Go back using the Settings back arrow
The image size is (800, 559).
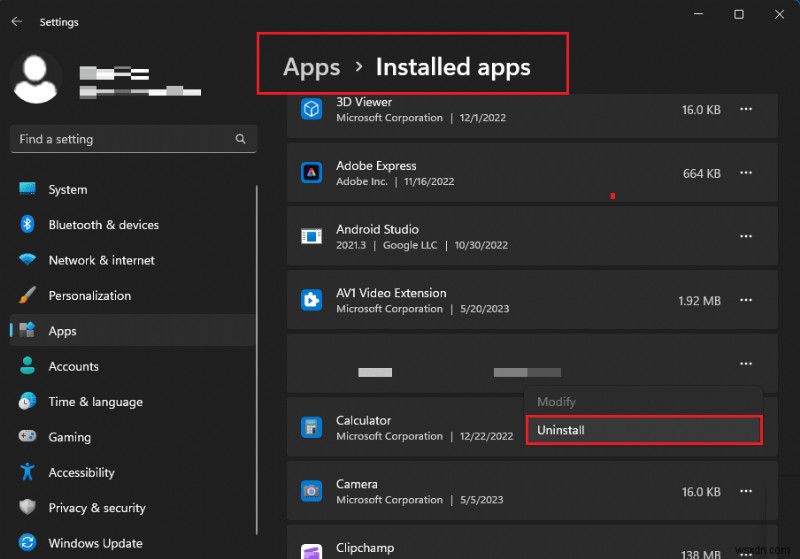pos(16,21)
